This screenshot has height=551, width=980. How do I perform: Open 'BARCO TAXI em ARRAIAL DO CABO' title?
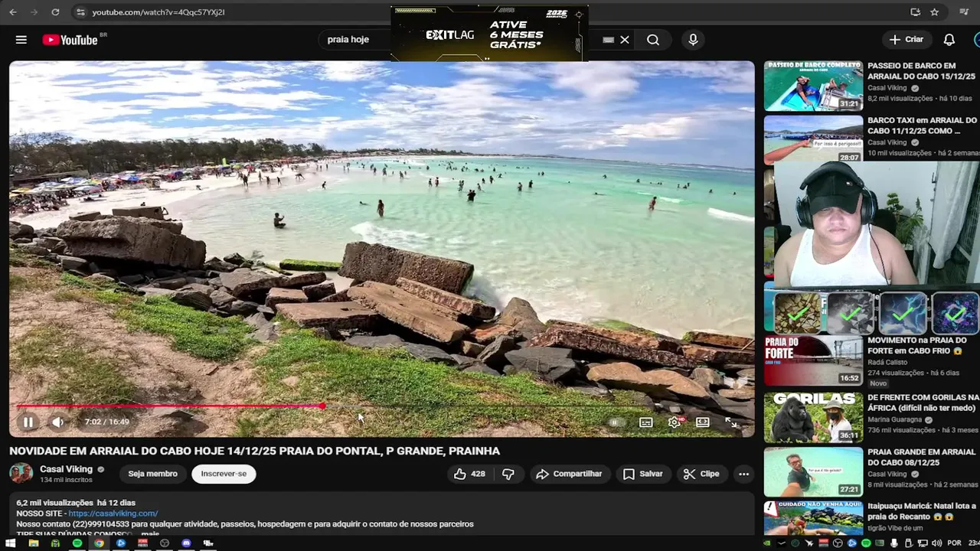(x=922, y=126)
